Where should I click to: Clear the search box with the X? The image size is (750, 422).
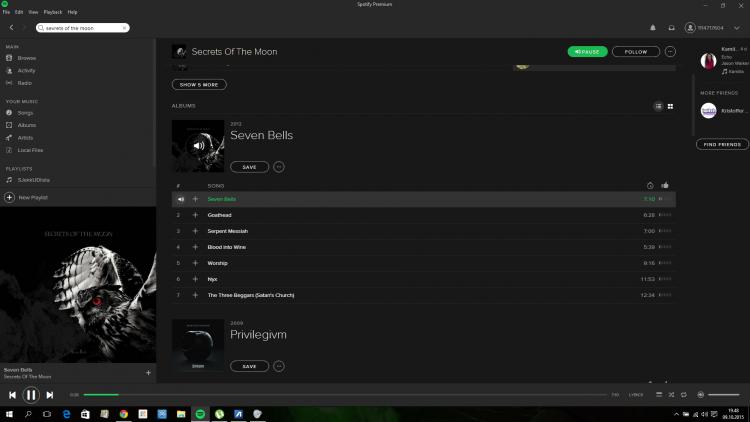(124, 28)
